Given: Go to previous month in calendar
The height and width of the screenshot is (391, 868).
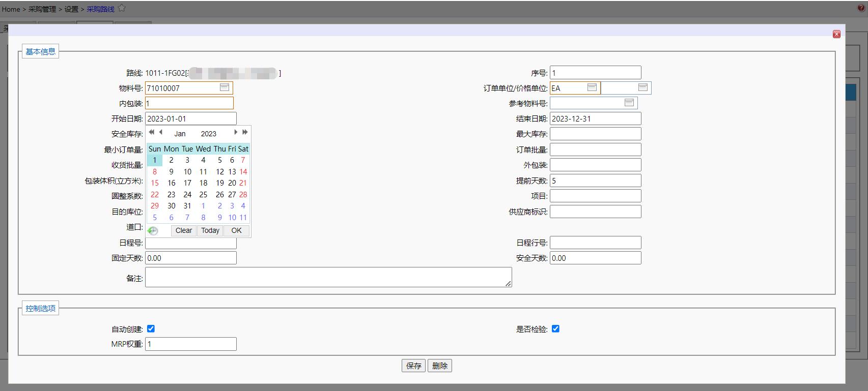Looking at the screenshot, I should [x=160, y=132].
